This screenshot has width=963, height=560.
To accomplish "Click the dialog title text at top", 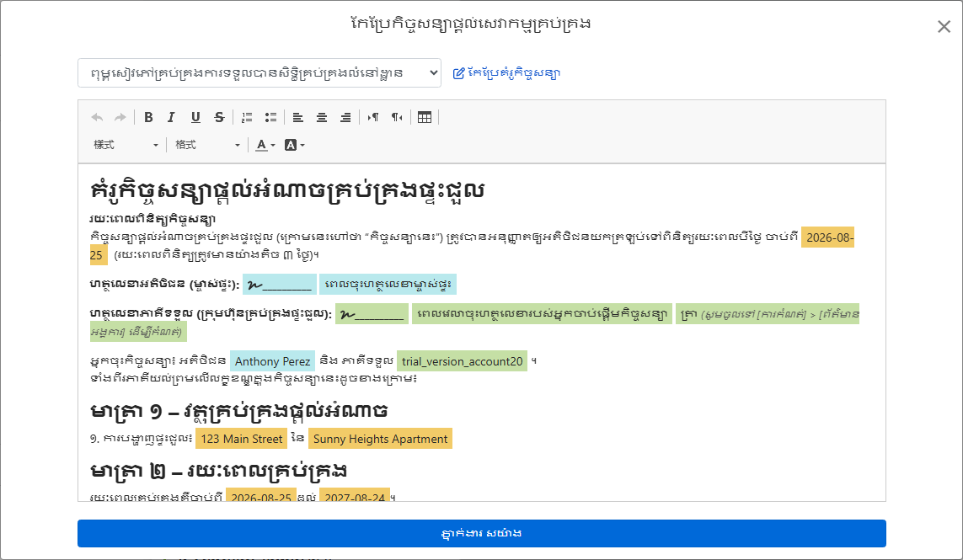I will pyautogui.click(x=470, y=24).
